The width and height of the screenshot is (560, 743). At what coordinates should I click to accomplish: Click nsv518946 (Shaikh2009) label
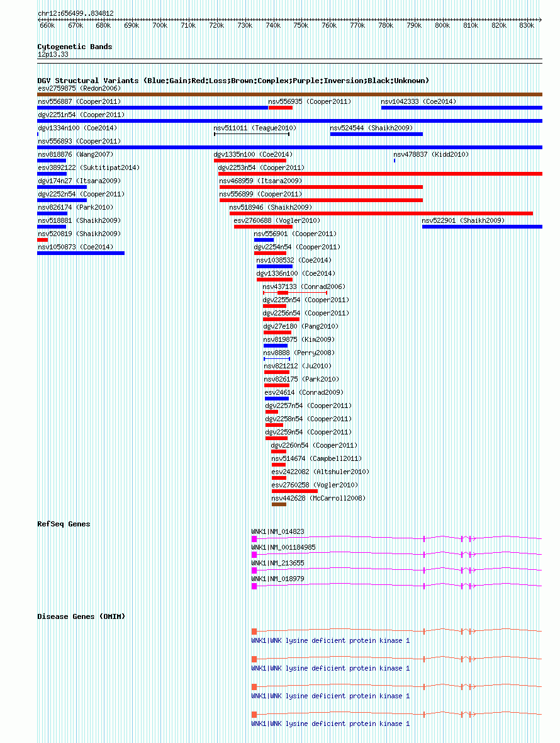point(271,208)
